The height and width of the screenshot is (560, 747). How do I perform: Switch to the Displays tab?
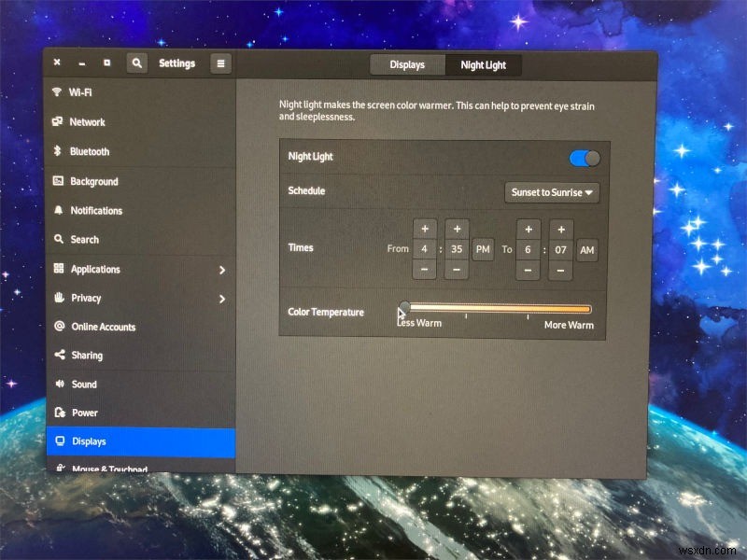(408, 64)
